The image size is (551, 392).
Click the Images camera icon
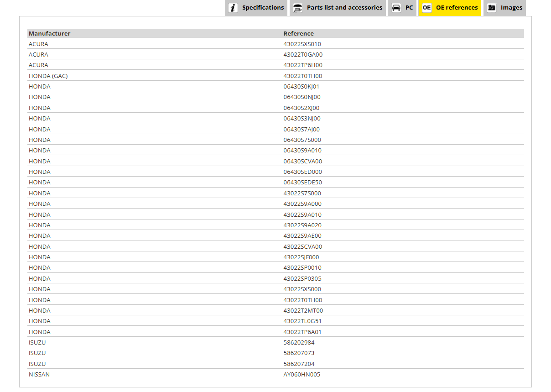coord(491,7)
